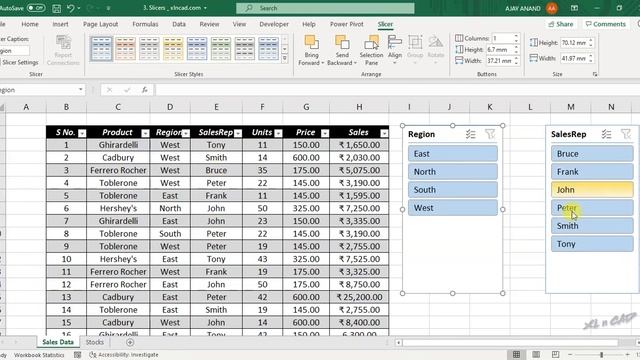Viewport: 640px width, 360px height.
Task: Click the Bring Forward icon
Action: pyautogui.click(x=311, y=42)
